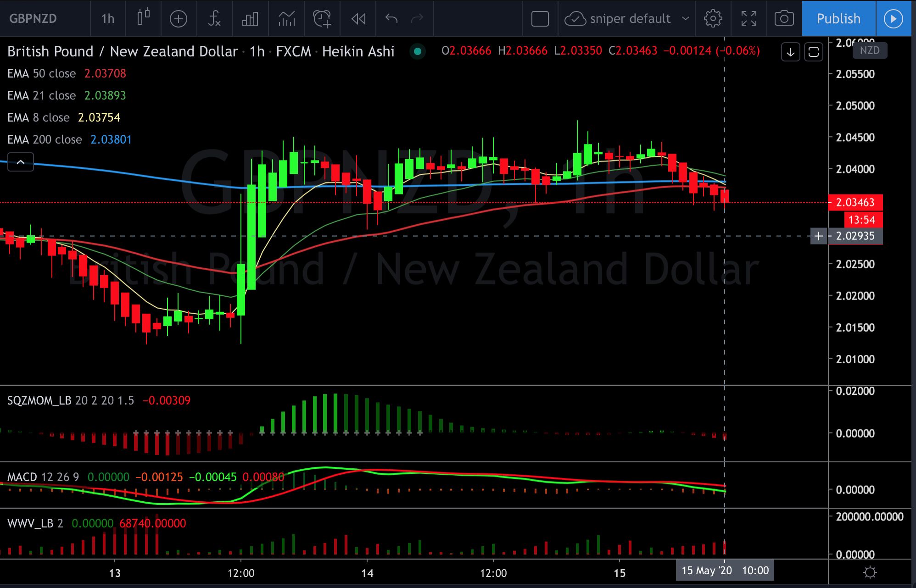Select the NZD currency label

870,50
